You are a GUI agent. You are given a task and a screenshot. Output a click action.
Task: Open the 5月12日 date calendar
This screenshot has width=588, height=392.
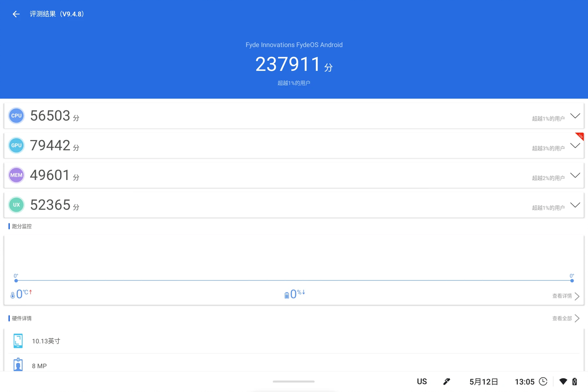(x=484, y=382)
